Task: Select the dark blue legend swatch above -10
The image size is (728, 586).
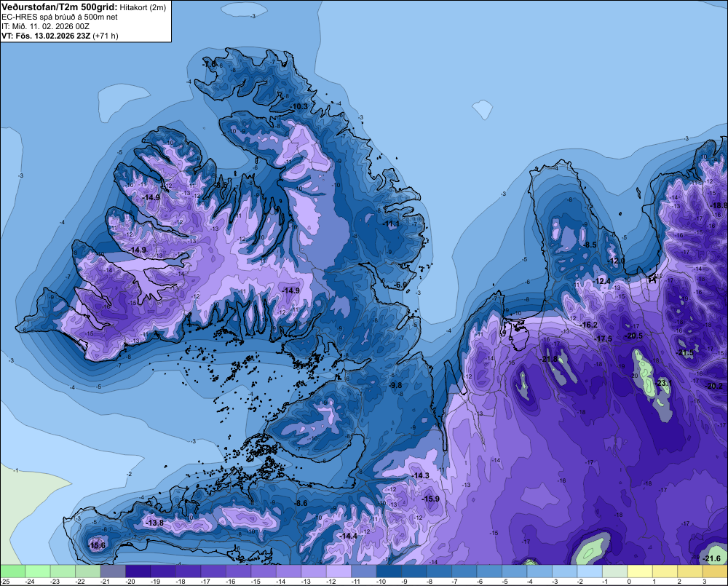Action: click(389, 571)
